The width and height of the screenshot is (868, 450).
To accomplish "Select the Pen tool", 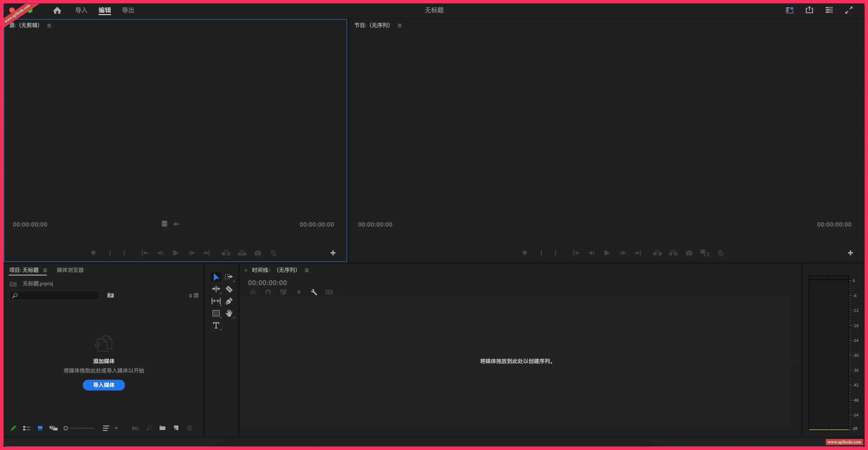I will [229, 301].
